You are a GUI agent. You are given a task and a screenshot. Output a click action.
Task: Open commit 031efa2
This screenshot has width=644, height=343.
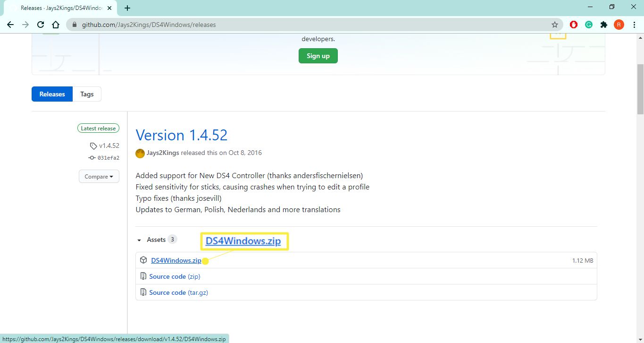[x=104, y=158]
